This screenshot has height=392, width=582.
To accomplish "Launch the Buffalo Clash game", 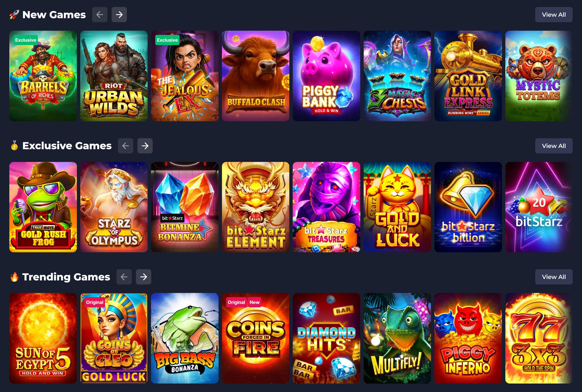I will [x=256, y=76].
